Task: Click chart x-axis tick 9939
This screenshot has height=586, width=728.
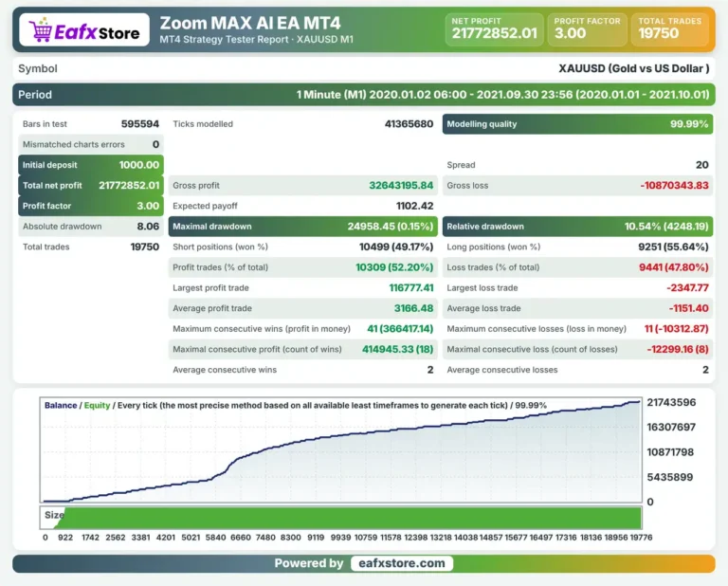Action: pyautogui.click(x=341, y=538)
